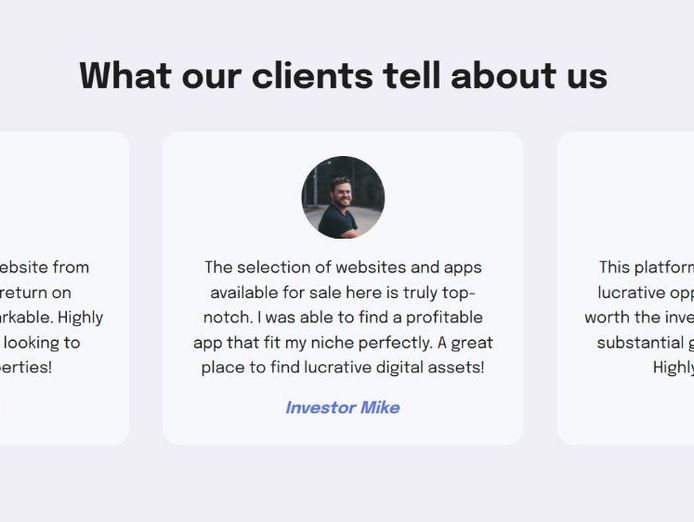694x522 pixels.
Task: Click 'substantial g' text in right card
Action: point(645,343)
